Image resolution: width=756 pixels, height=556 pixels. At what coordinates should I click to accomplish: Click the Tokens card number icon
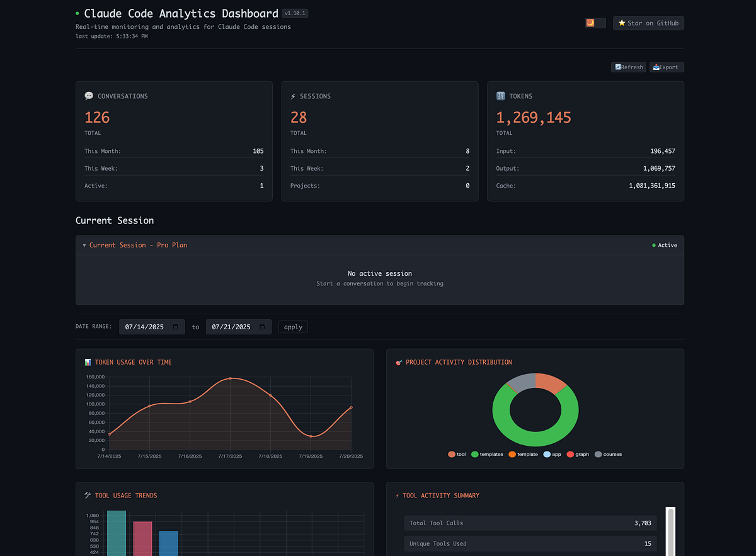click(501, 96)
